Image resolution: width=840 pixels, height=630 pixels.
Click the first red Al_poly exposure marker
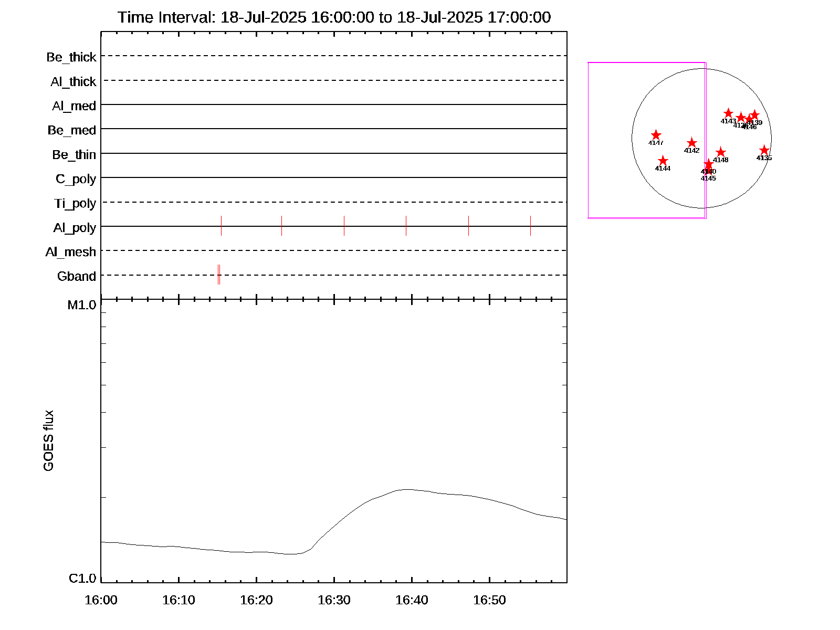click(x=221, y=226)
